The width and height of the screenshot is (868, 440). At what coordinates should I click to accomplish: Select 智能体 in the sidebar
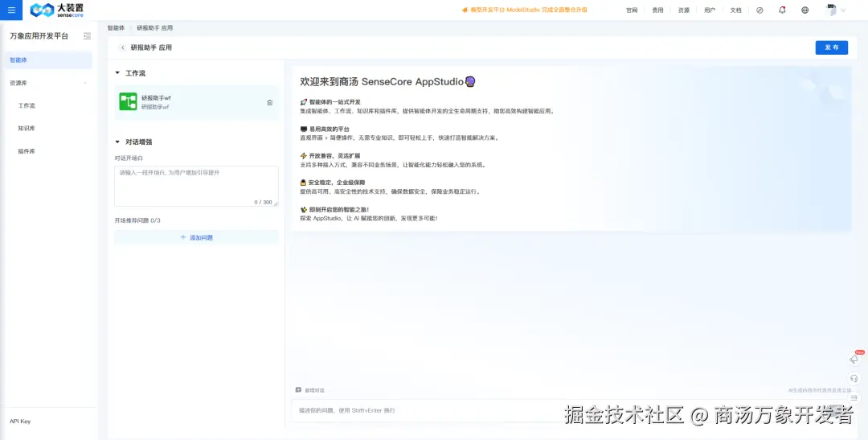click(48, 60)
